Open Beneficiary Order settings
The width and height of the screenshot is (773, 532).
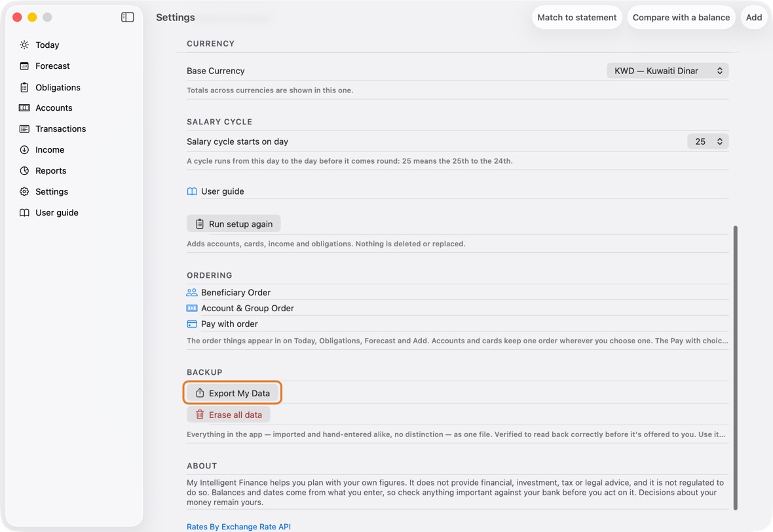pyautogui.click(x=457, y=292)
